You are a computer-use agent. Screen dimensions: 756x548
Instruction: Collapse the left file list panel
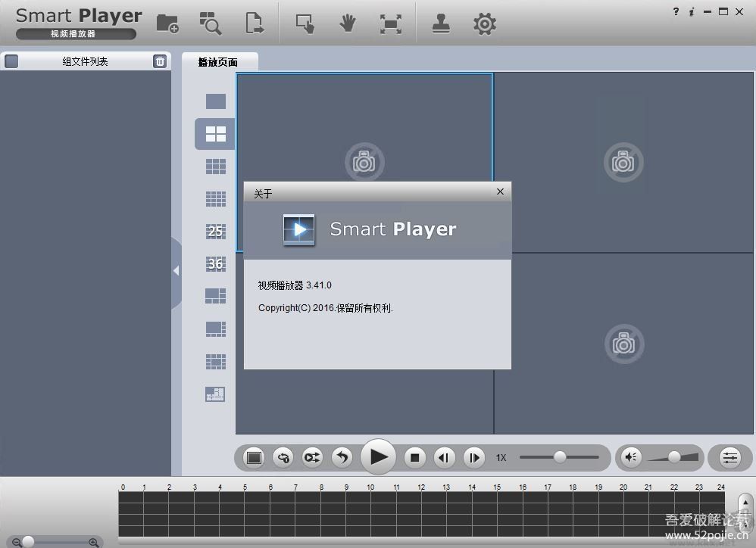[x=176, y=270]
